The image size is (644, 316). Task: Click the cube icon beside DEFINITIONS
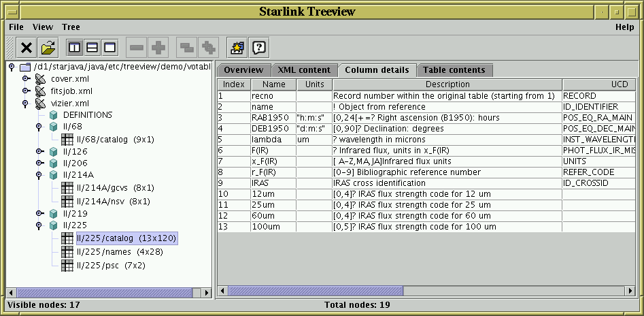[54, 116]
